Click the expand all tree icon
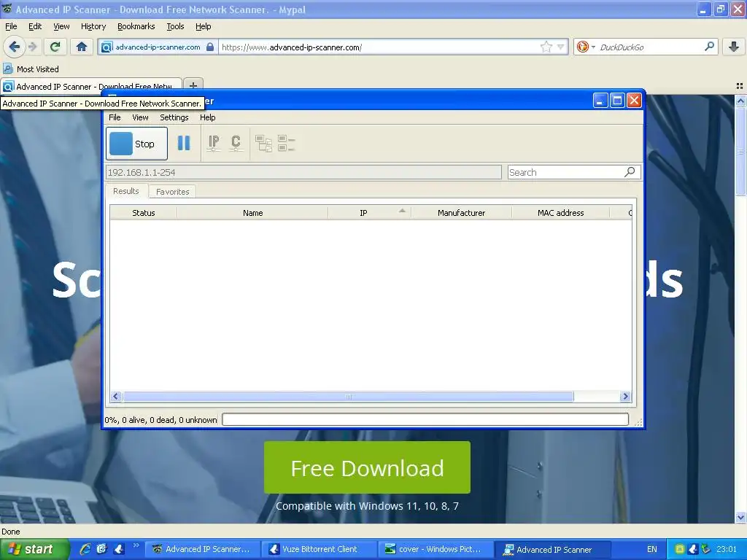 pos(263,144)
